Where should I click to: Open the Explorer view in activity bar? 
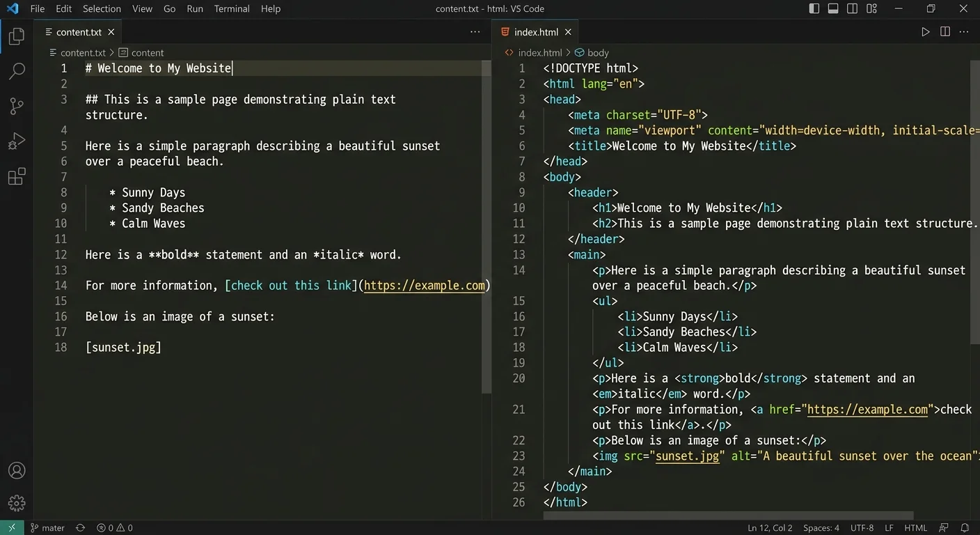pos(17,36)
